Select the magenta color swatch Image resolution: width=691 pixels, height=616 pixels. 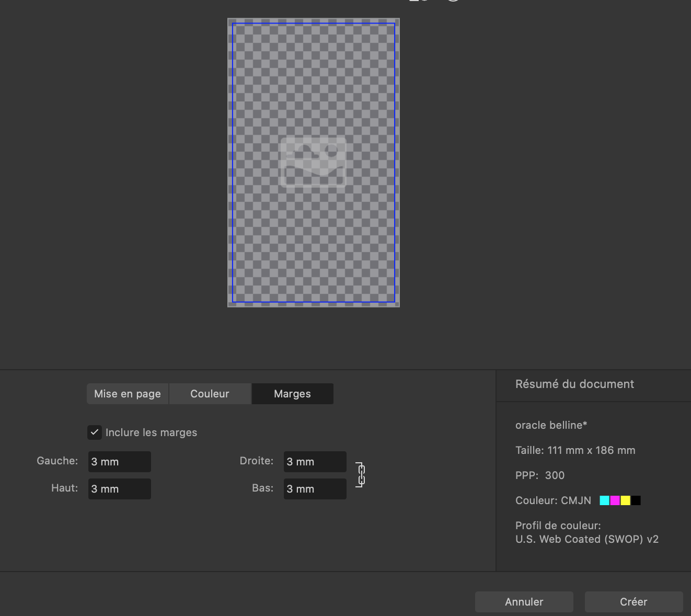pyautogui.click(x=614, y=500)
